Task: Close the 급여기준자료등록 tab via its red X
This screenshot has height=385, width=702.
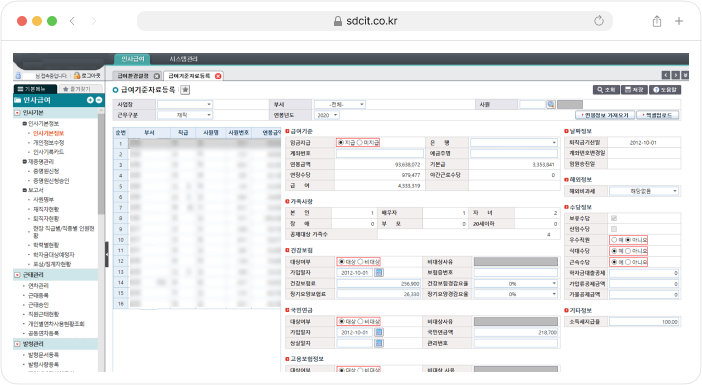Action: [x=218, y=76]
